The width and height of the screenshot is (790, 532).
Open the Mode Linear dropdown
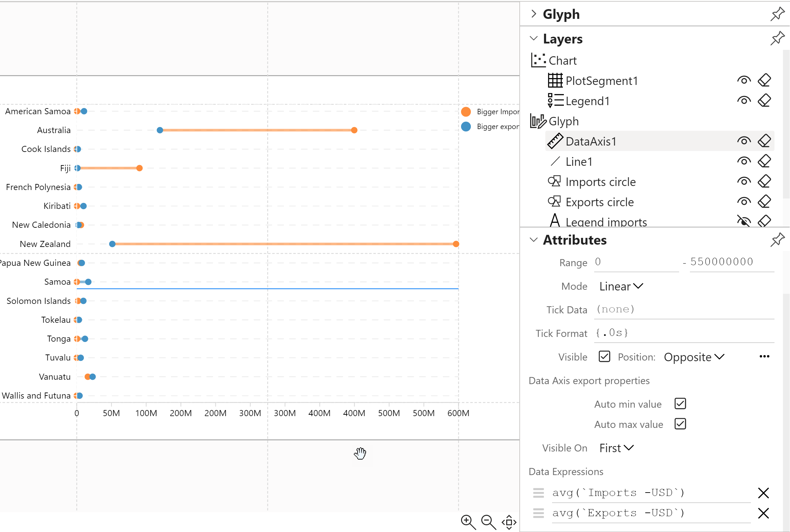click(620, 286)
